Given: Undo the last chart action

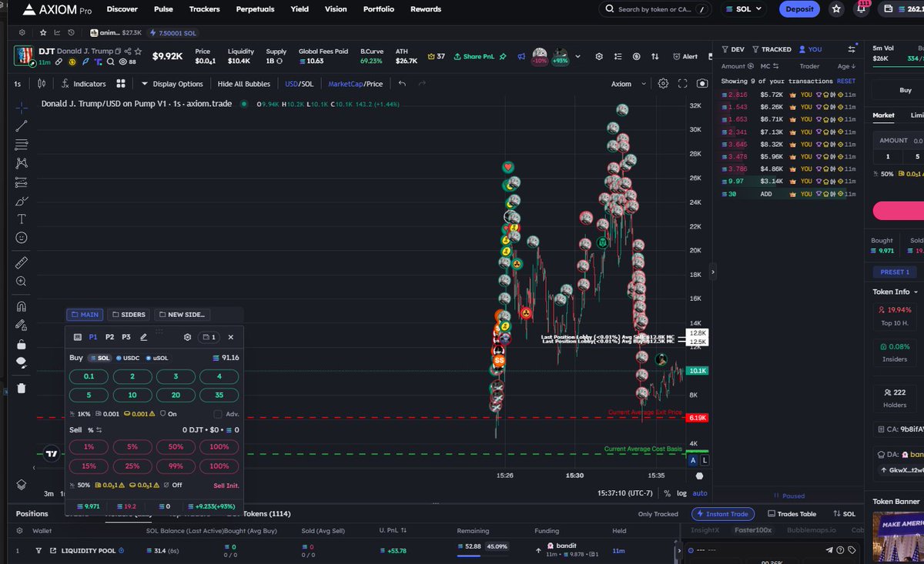Looking at the screenshot, I should click(x=402, y=84).
